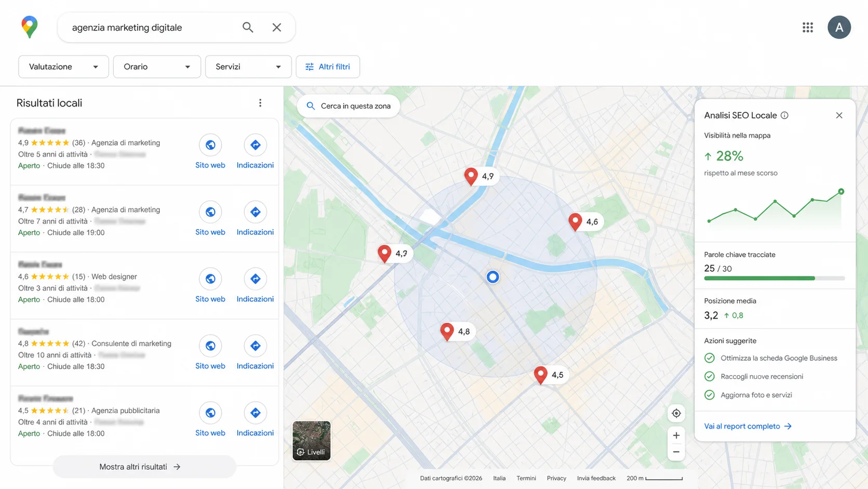The width and height of the screenshot is (868, 489).
Task: Get directions to the Web designer listing
Action: pos(255,286)
